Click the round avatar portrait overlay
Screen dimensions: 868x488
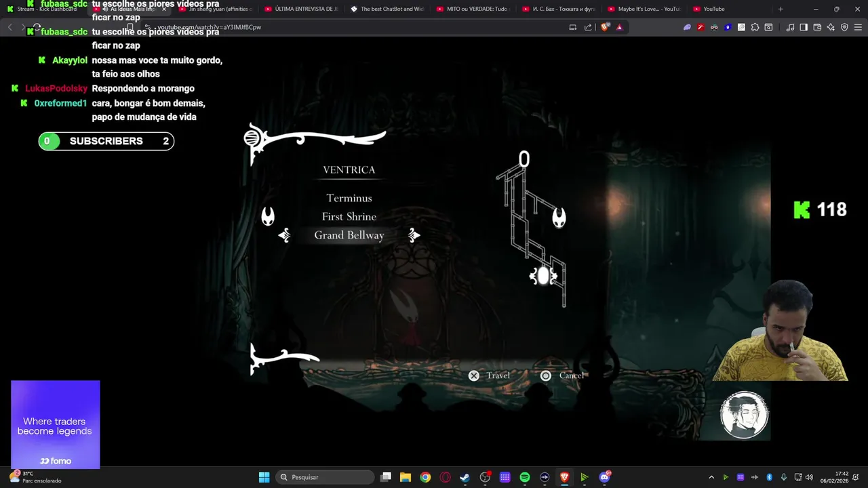[744, 415]
